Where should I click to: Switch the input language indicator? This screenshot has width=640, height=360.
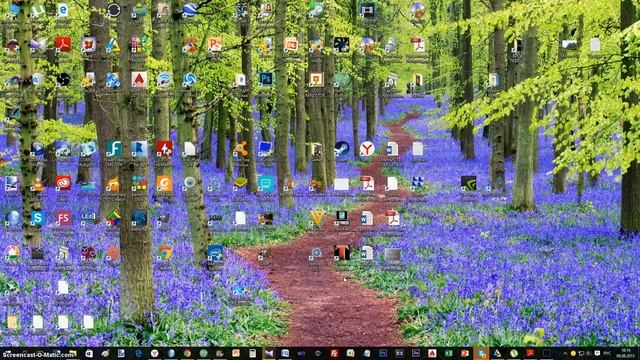[x=607, y=353]
